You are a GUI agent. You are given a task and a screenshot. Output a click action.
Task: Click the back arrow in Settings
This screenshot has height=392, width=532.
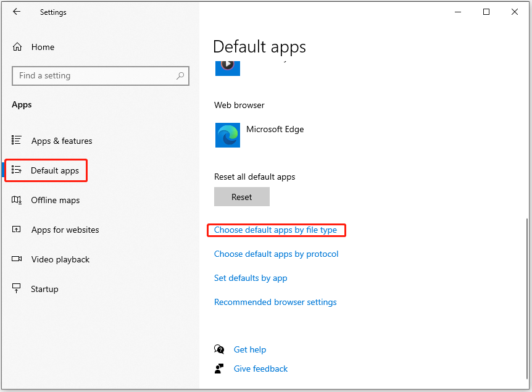tap(17, 12)
